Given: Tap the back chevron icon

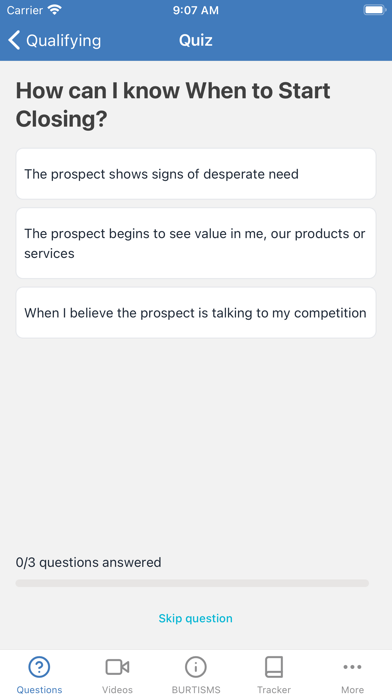Looking at the screenshot, I should click(x=14, y=40).
